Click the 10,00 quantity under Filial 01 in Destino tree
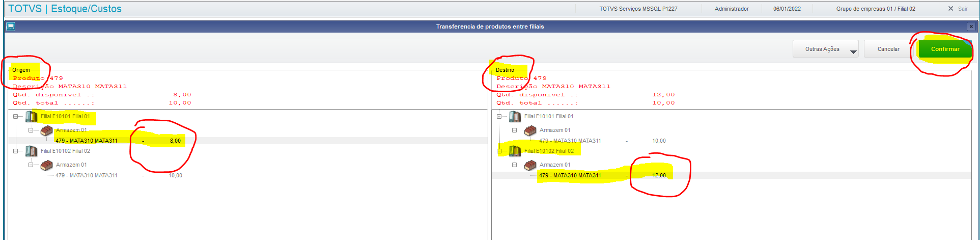This screenshot has width=980, height=240. tap(659, 141)
